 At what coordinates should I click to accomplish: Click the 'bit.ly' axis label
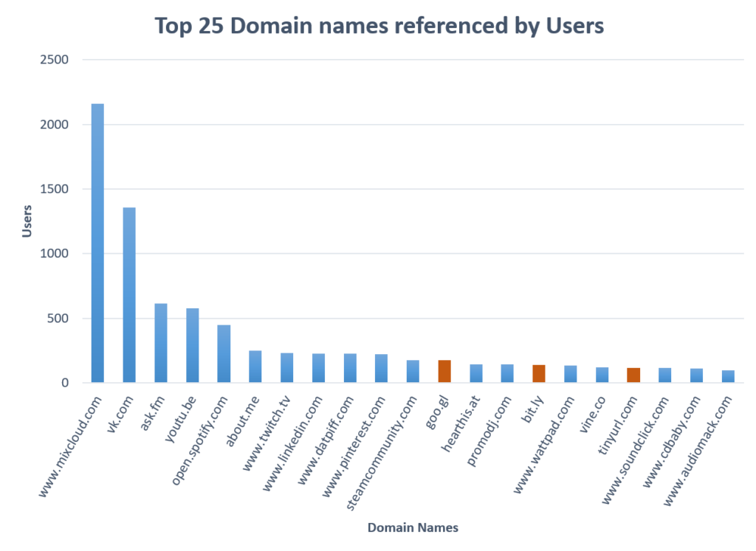[533, 409]
